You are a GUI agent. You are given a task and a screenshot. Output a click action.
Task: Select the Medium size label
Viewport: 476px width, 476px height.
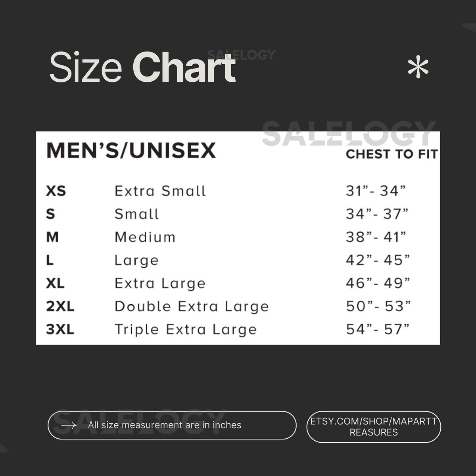[x=145, y=237]
